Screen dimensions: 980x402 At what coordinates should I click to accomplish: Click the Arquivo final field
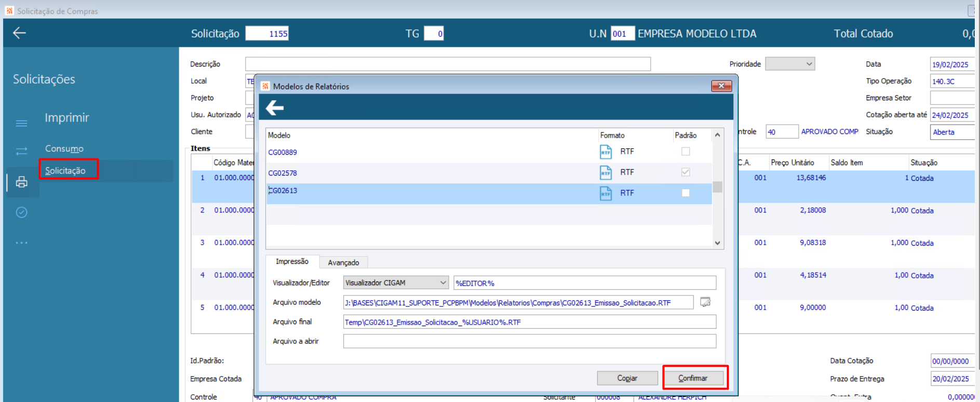coord(530,322)
